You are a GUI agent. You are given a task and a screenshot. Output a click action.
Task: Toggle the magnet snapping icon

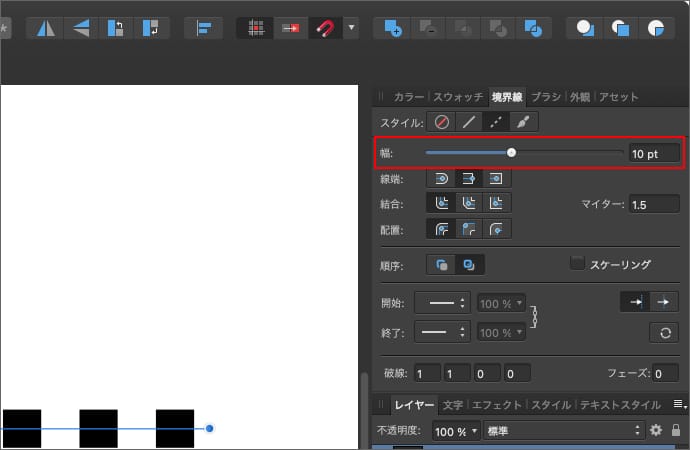pos(324,28)
